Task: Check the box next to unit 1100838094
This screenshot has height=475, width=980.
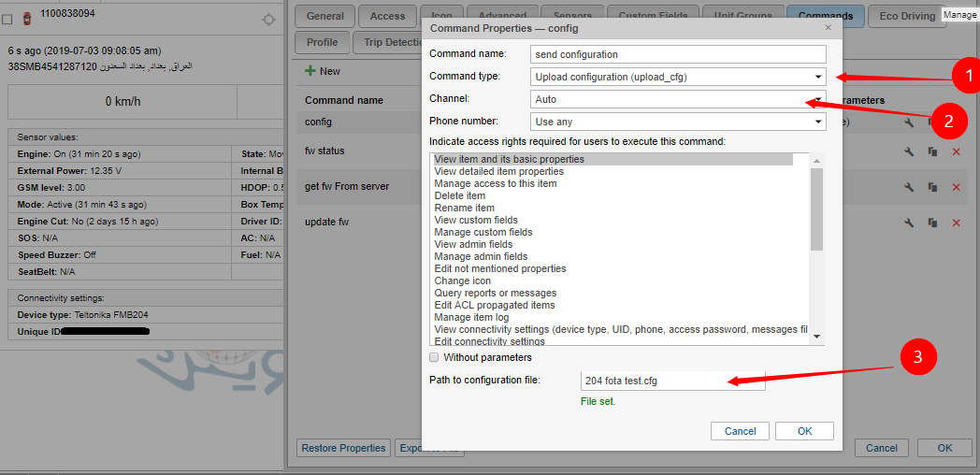Action: (7, 19)
